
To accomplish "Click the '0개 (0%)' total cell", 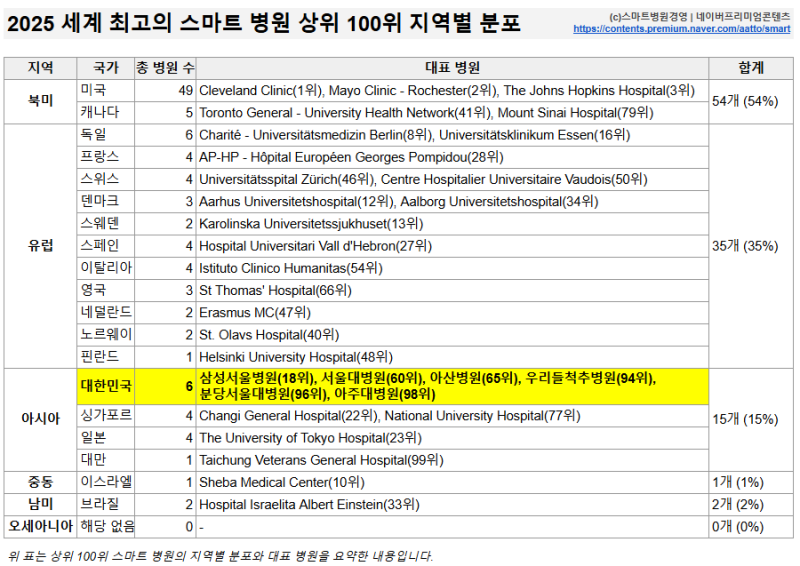I will [x=751, y=527].
